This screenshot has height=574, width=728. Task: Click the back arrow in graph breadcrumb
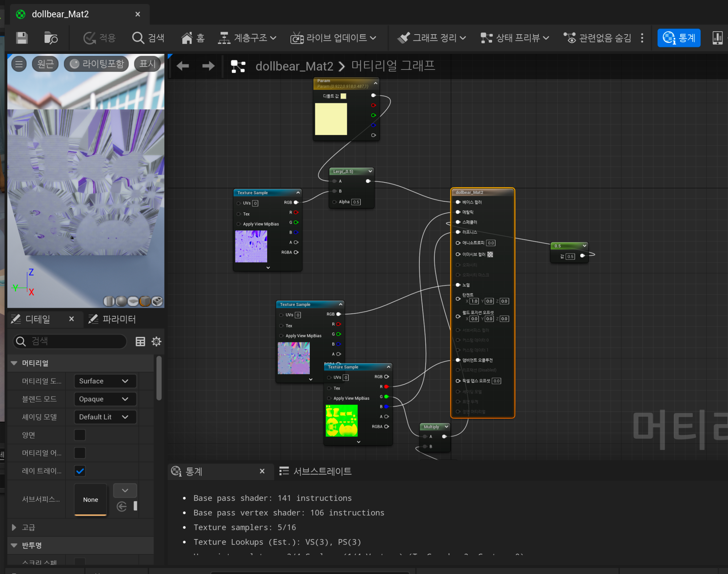click(183, 66)
